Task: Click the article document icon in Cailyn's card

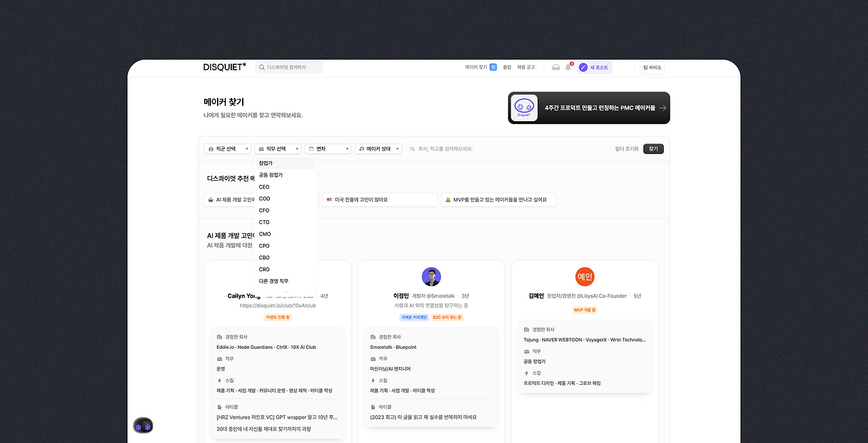Action: (220, 407)
